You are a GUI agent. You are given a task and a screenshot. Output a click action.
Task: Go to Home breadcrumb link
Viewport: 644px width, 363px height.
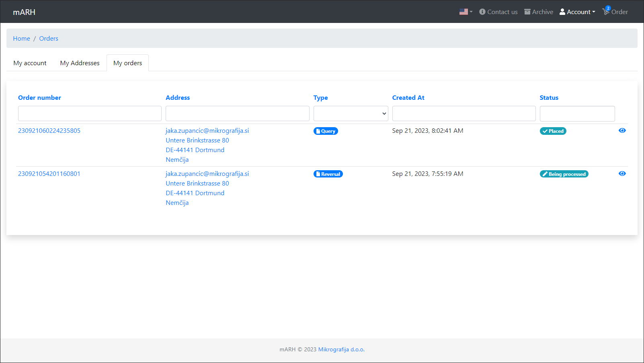[x=21, y=39]
